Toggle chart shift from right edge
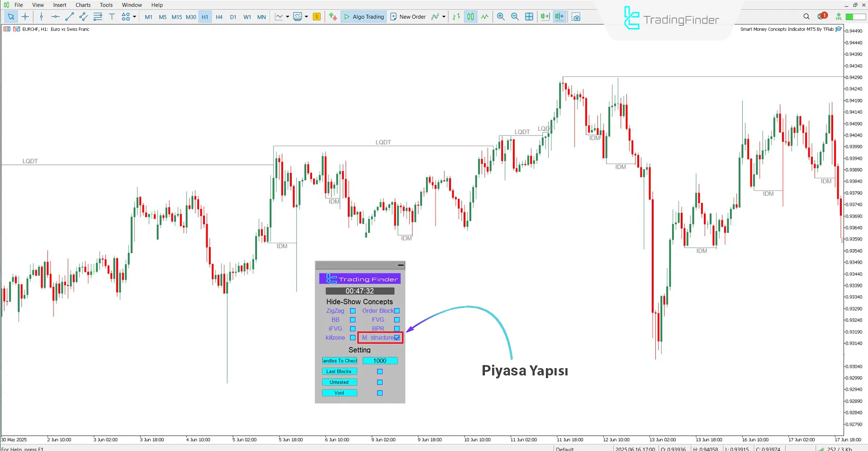The height and width of the screenshot is (451, 868). (560, 17)
